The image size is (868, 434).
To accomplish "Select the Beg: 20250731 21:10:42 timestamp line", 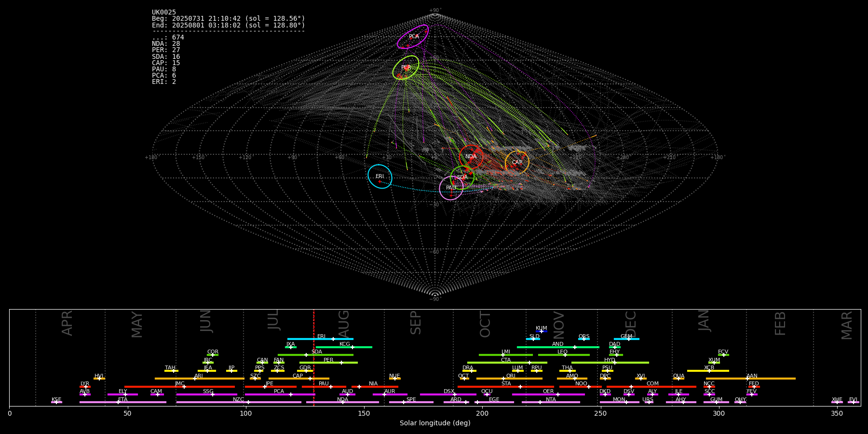I will point(229,19).
